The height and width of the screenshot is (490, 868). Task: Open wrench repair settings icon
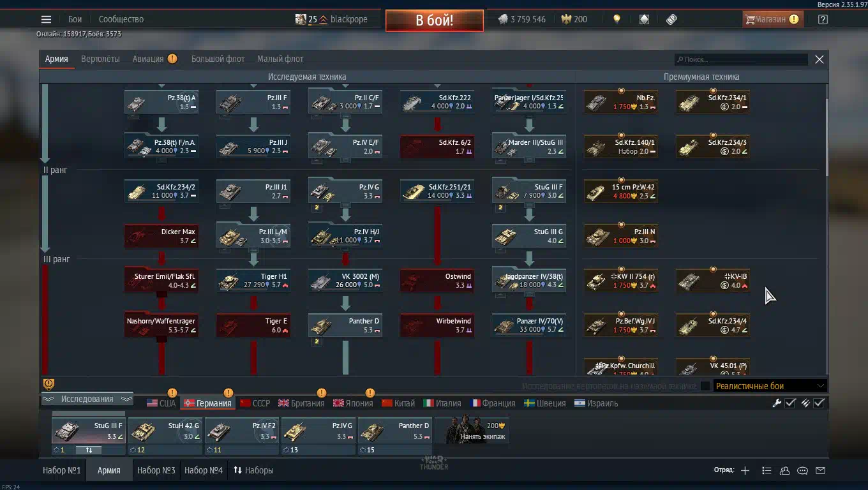(777, 403)
